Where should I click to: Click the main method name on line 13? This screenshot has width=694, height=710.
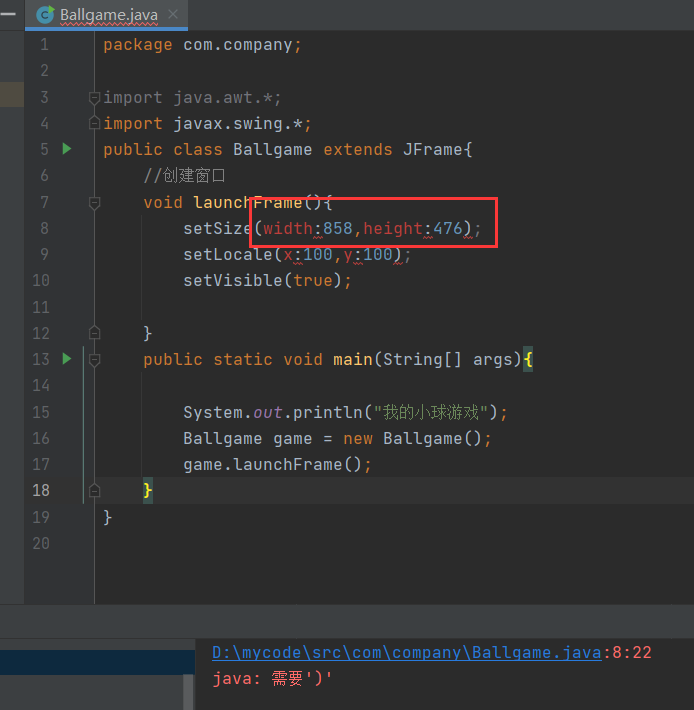(x=353, y=360)
